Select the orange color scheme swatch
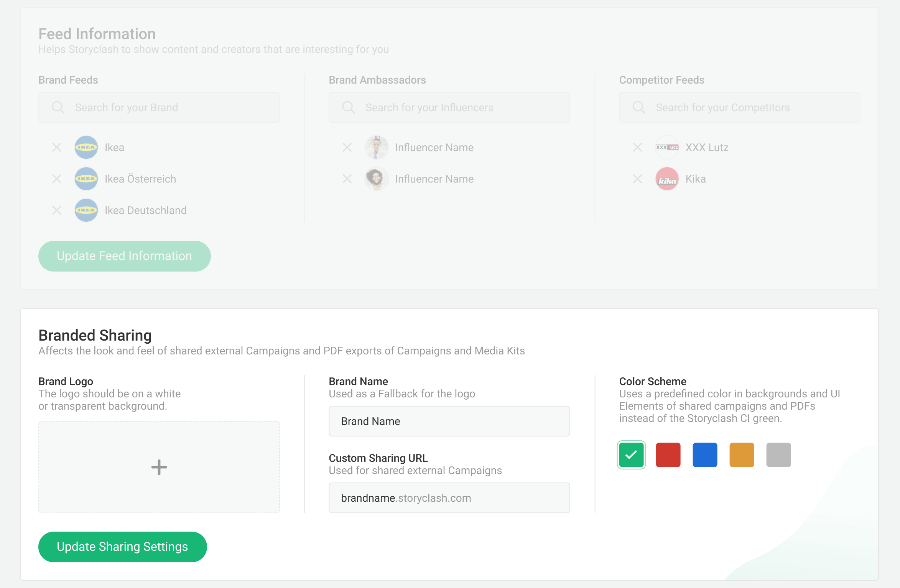Image resolution: width=900 pixels, height=588 pixels. [742, 455]
